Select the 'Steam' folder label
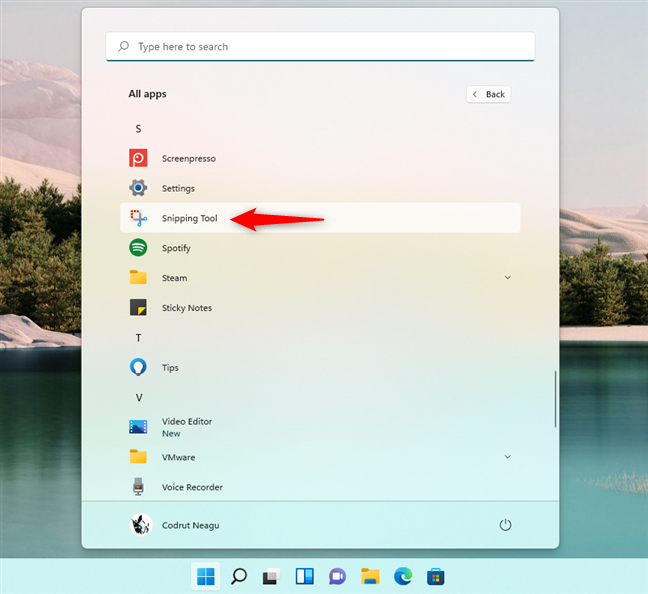 pos(174,278)
